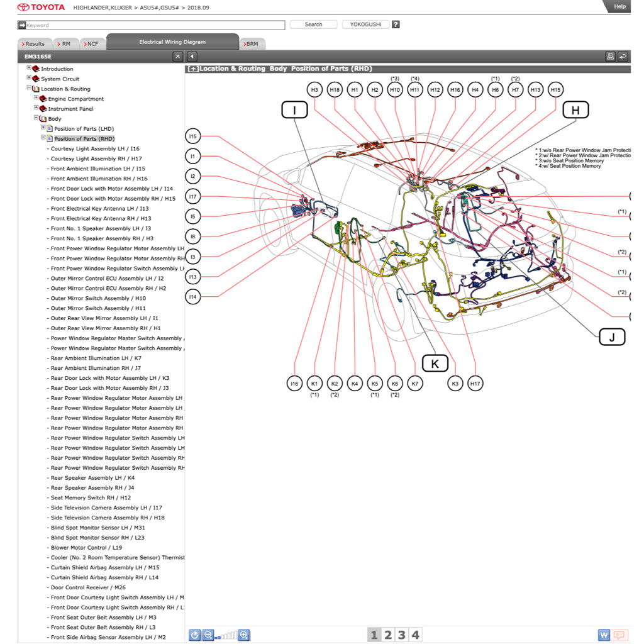
Task: Click the YOKOGUSHI button
Action: click(x=365, y=25)
